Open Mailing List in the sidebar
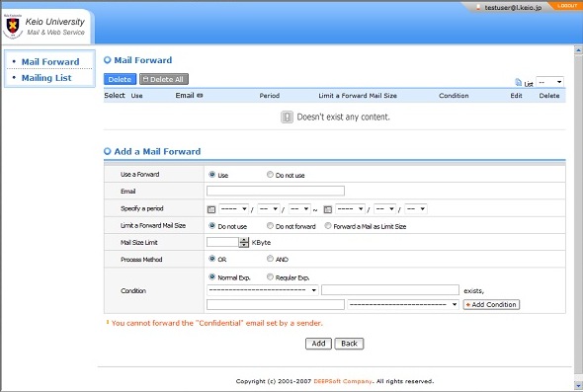Viewport: 583px width, 392px height. (46, 78)
